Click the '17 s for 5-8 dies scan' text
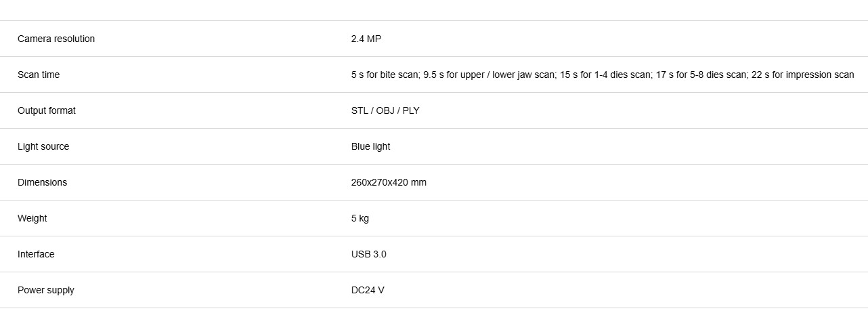Viewport: 868px width, 315px height. [700, 75]
